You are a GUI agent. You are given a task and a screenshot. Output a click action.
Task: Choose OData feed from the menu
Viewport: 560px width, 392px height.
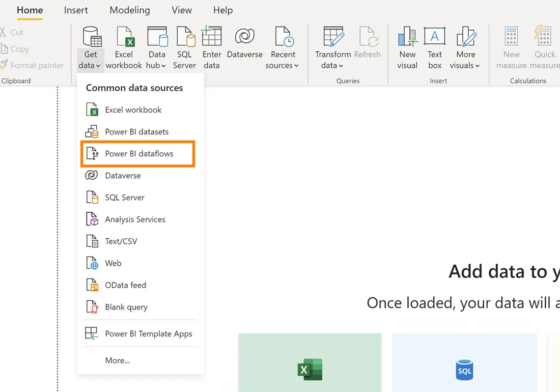pyautogui.click(x=140, y=285)
